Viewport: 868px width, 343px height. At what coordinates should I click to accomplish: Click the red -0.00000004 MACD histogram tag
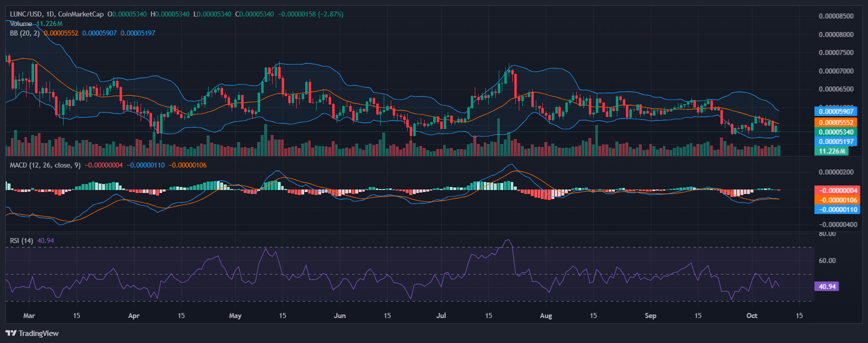[837, 190]
